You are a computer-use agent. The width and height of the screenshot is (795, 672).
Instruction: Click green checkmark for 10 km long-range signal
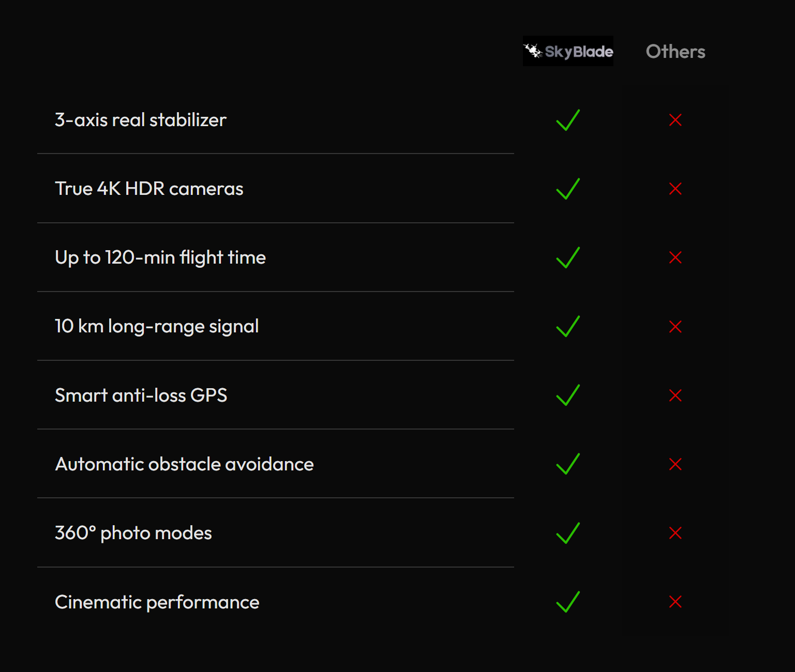[568, 326]
